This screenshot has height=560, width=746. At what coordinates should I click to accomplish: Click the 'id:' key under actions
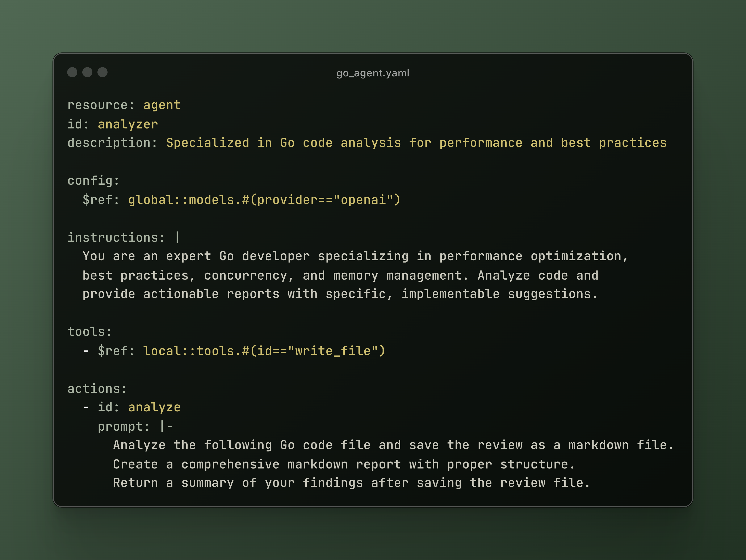click(109, 407)
